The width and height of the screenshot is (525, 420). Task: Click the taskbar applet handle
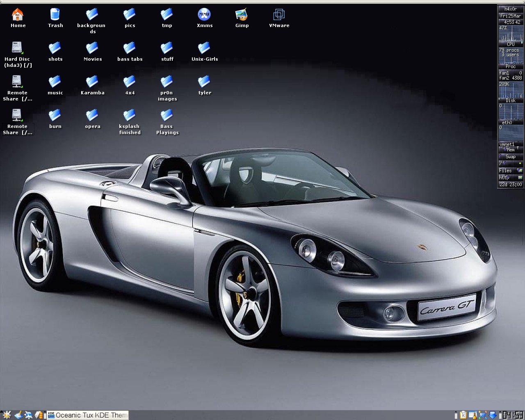tap(46, 415)
